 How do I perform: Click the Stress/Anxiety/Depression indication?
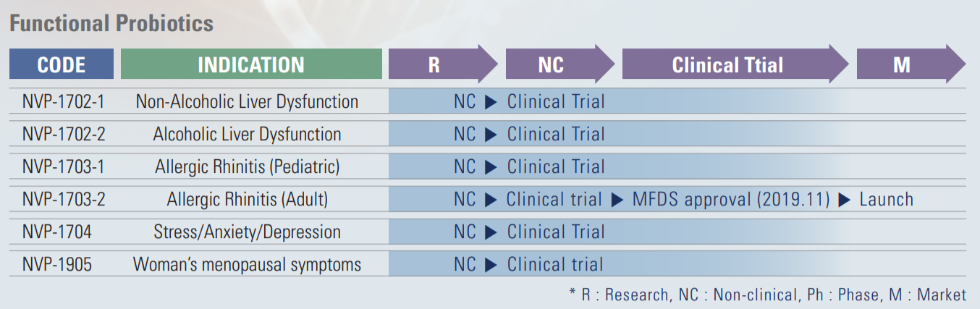(247, 232)
